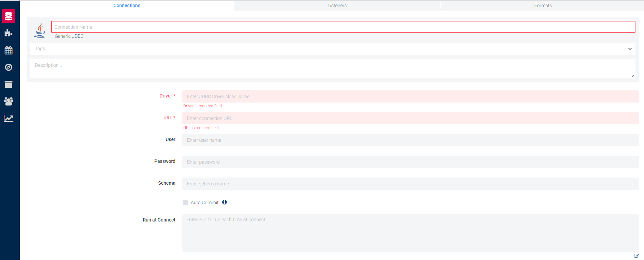This screenshot has height=260, width=644.
Task: Open the calendar scheduler sidebar icon
Action: click(9, 50)
